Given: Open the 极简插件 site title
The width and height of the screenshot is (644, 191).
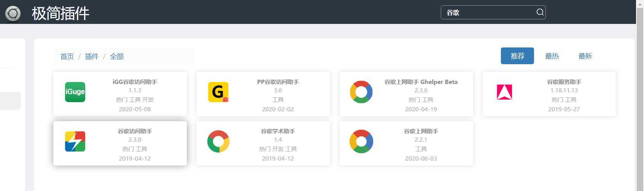Looking at the screenshot, I should (61, 14).
